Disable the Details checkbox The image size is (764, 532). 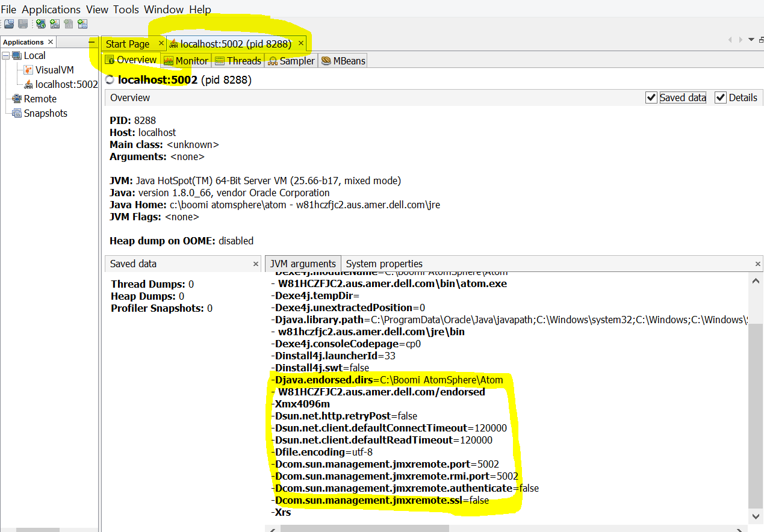pos(721,97)
